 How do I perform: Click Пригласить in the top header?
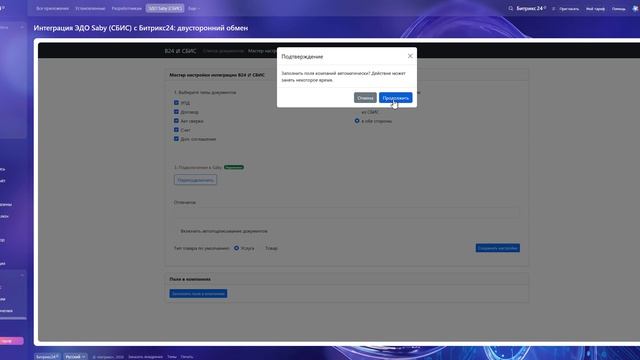(569, 9)
